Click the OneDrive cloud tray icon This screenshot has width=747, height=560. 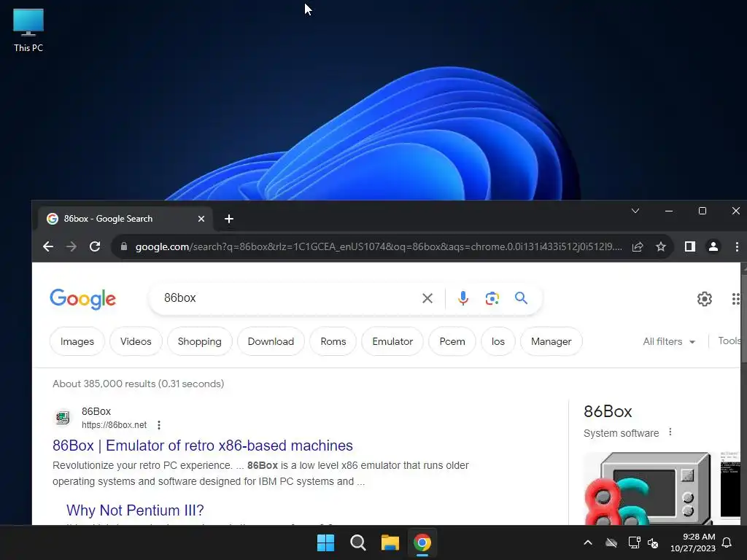pyautogui.click(x=611, y=542)
